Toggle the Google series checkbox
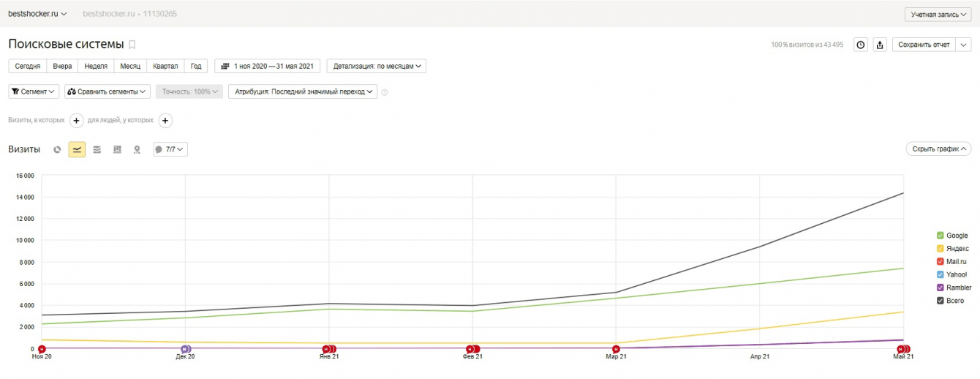 point(940,236)
